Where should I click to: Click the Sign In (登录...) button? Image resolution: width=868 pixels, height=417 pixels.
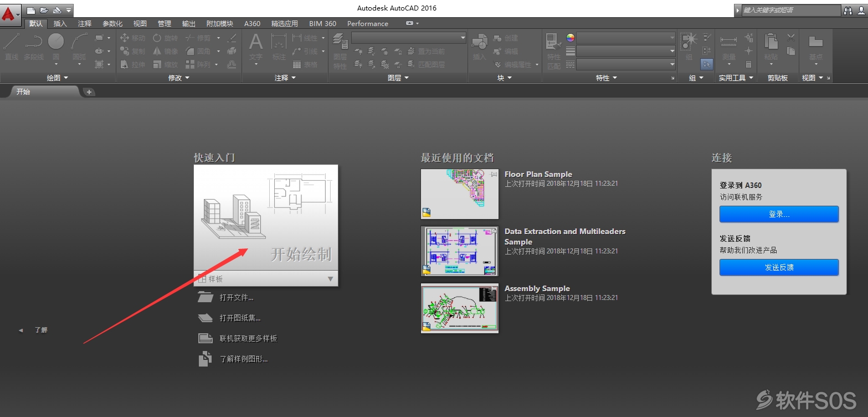pos(779,214)
